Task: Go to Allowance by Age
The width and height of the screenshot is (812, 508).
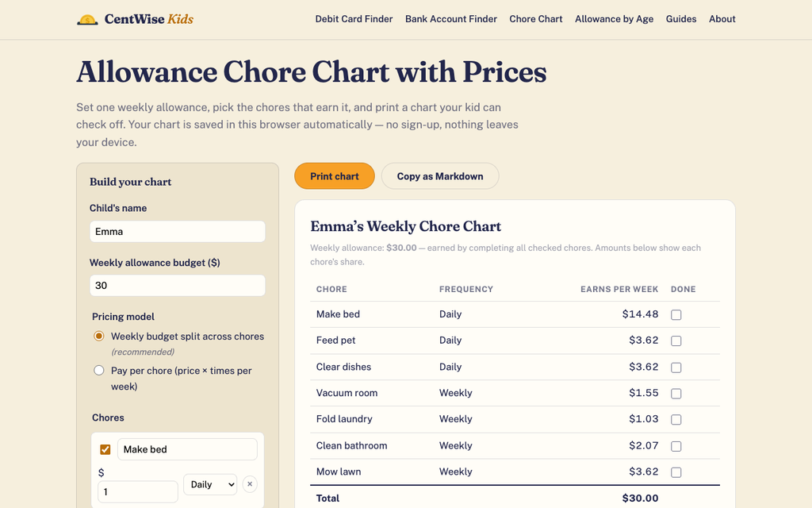Action: point(615,19)
